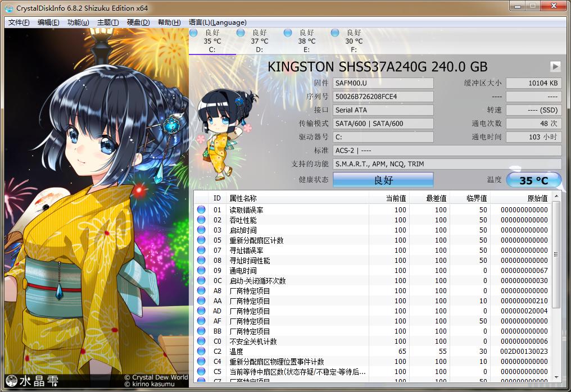Click status orb for attribute C2 温度
Image resolution: width=571 pixels, height=392 pixels.
[201, 352]
